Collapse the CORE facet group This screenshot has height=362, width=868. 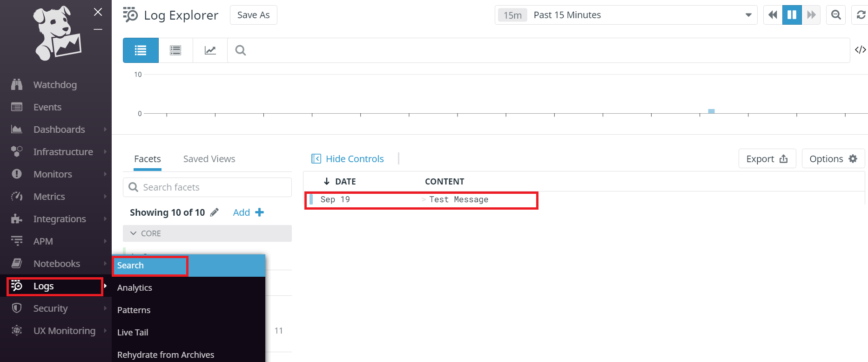coord(207,233)
